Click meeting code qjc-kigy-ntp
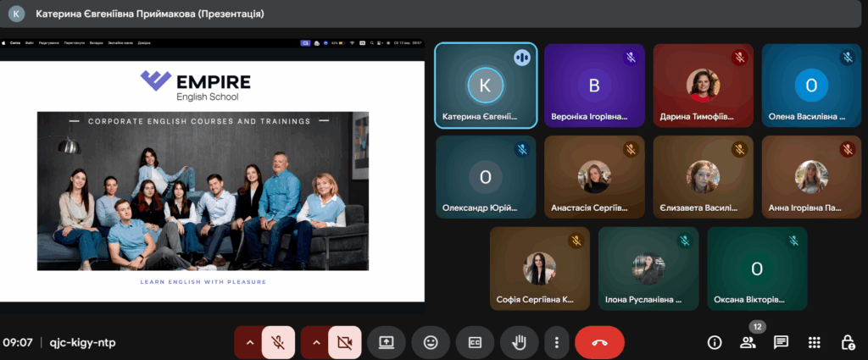868x360 pixels. click(82, 342)
